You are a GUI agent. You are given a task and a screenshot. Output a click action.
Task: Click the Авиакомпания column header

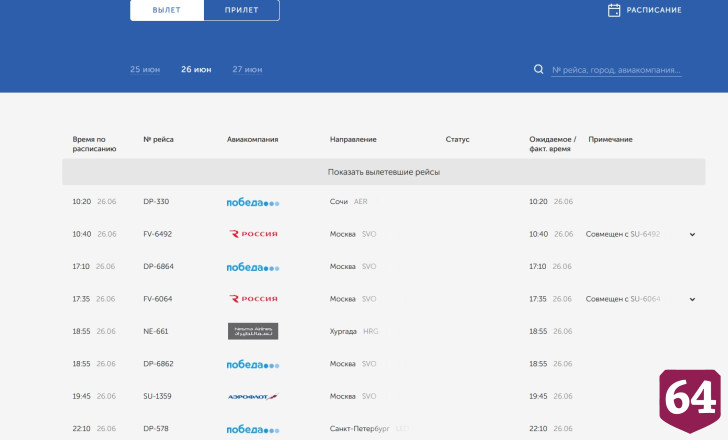(253, 139)
